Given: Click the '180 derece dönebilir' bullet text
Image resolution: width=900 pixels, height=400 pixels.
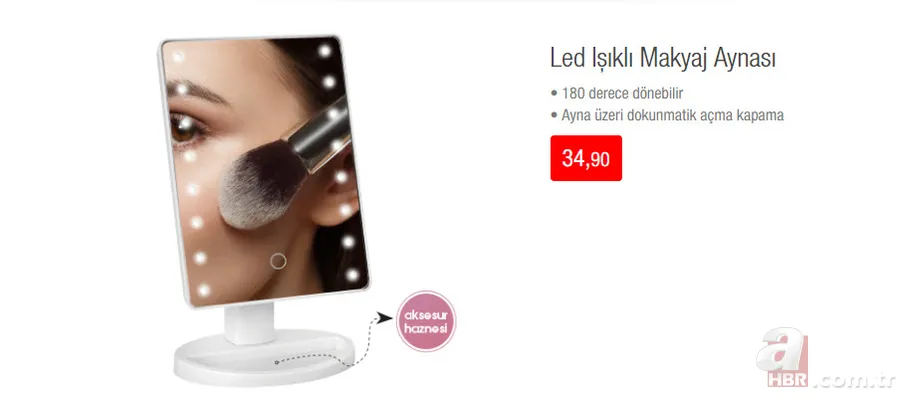Looking at the screenshot, I should coord(622,93).
